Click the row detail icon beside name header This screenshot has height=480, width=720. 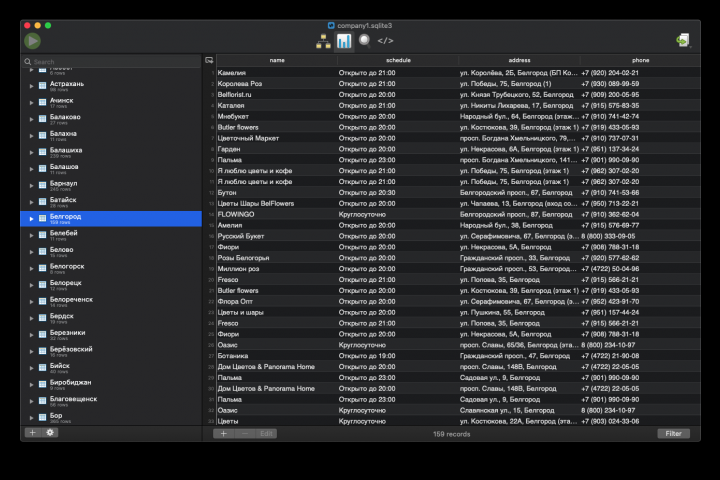pyautogui.click(x=209, y=60)
